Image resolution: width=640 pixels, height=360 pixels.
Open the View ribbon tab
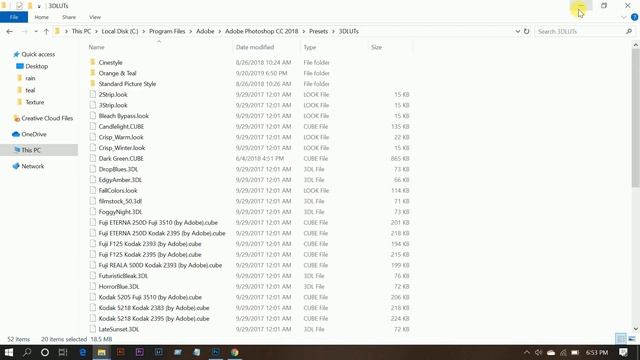coord(95,17)
